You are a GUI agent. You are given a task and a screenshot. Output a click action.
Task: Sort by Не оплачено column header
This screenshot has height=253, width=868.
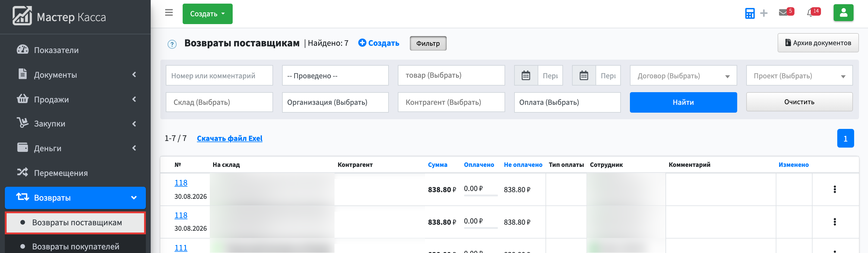tap(523, 165)
